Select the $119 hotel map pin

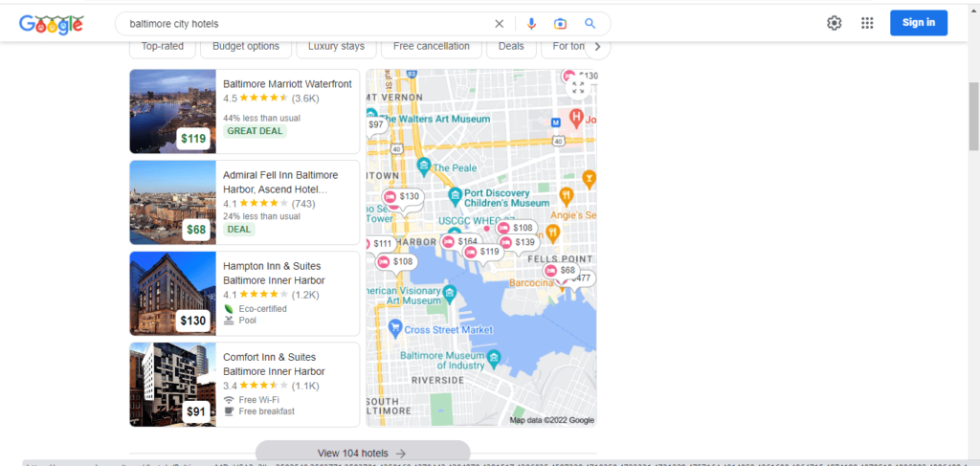(482, 253)
